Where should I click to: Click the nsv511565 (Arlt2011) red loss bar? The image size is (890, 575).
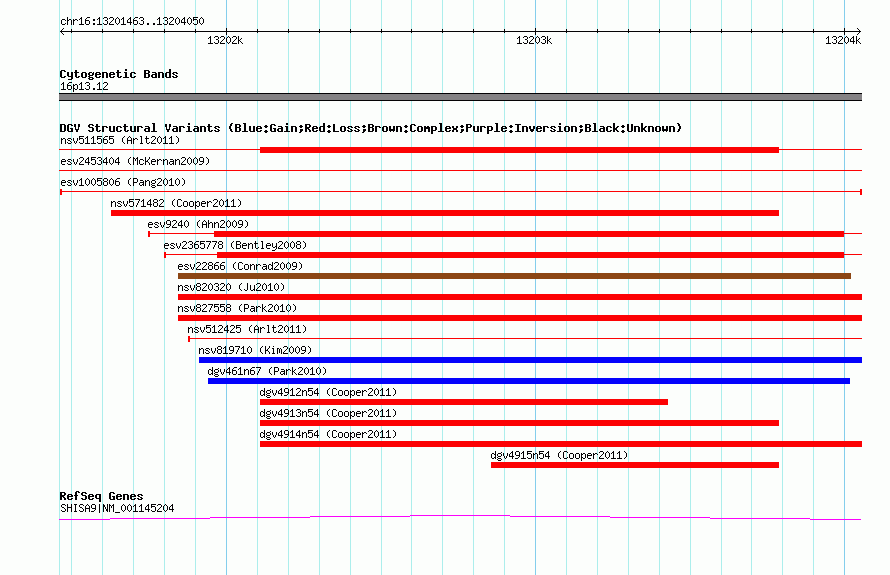(x=519, y=150)
